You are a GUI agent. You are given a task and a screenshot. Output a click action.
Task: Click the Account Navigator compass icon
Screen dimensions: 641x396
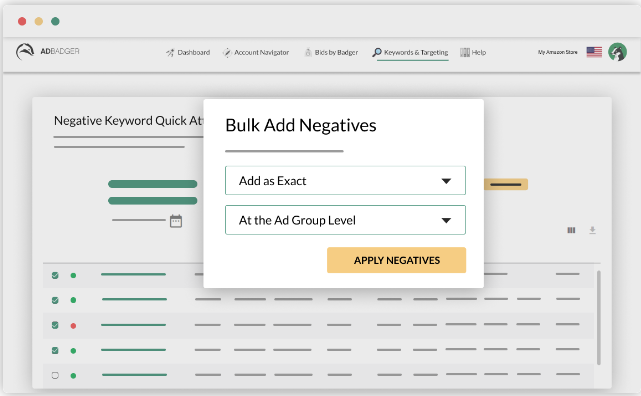[x=227, y=53]
